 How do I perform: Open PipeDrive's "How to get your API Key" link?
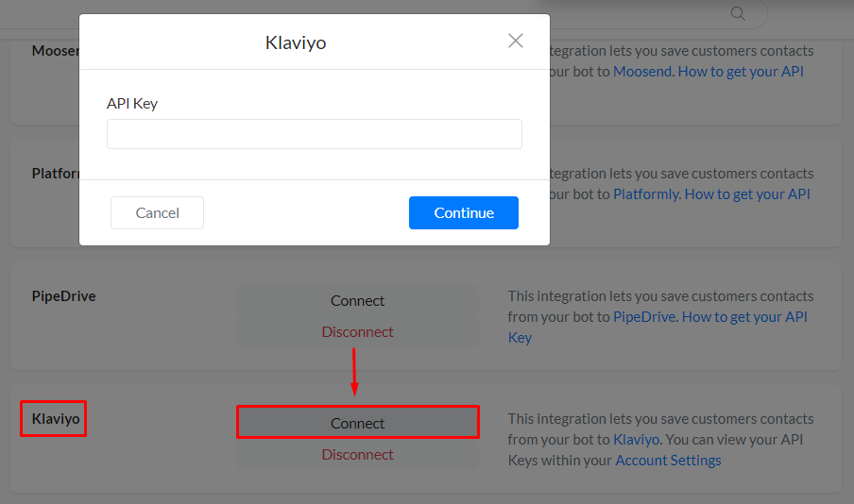pos(744,317)
